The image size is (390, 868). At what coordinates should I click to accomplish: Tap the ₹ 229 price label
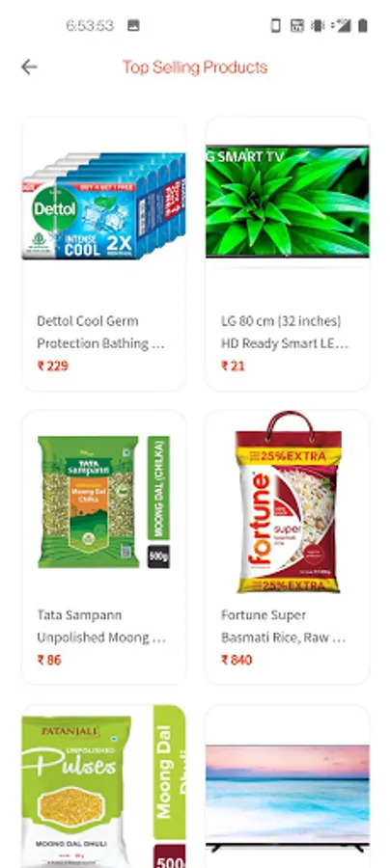coord(53,366)
